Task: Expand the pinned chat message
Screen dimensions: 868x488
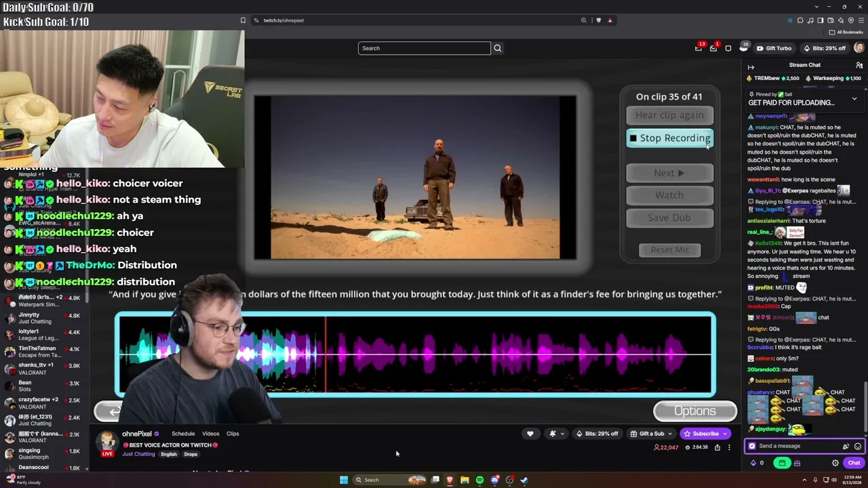Action: (x=854, y=99)
